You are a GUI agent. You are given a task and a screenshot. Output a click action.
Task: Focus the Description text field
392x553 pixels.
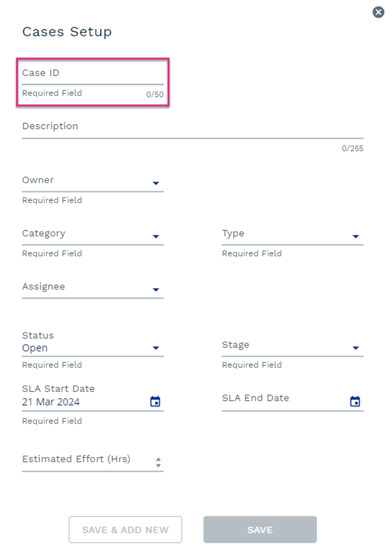[x=193, y=128]
